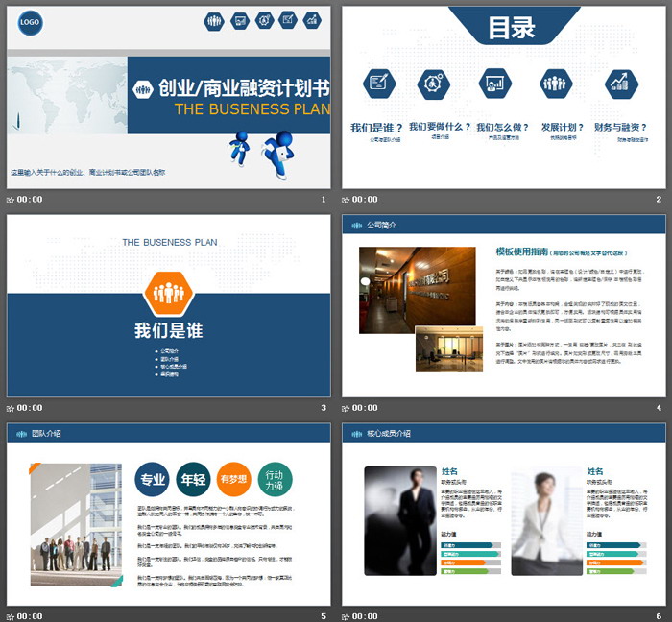Image resolution: width=672 pixels, height=622 pixels.
Task: Click the 财务与融资？ label on slide 2
Action: coord(620,128)
